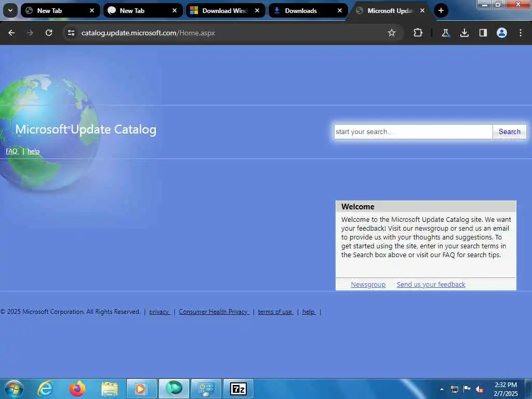
Task: Open the privacy footer link
Action: click(x=159, y=312)
